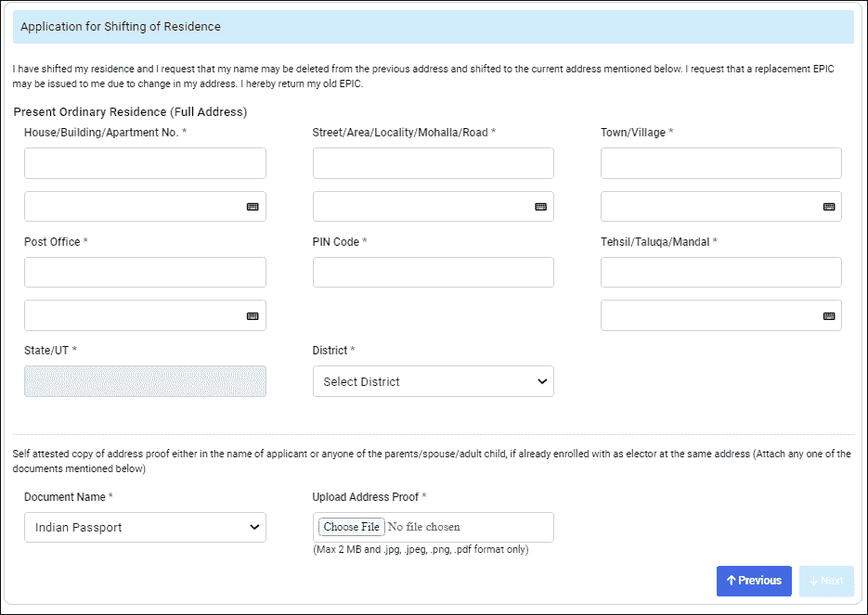The width and height of the screenshot is (868, 615).
Task: Click keyboard icon in Street/Area regional field
Action: click(x=540, y=207)
